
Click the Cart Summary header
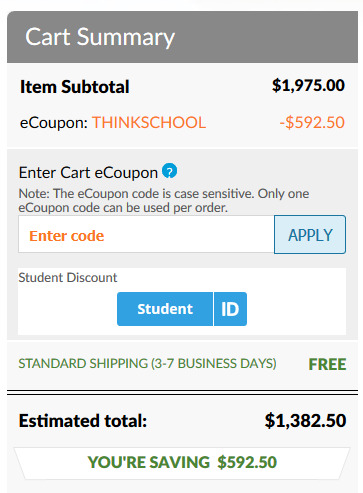pyautogui.click(x=182, y=37)
